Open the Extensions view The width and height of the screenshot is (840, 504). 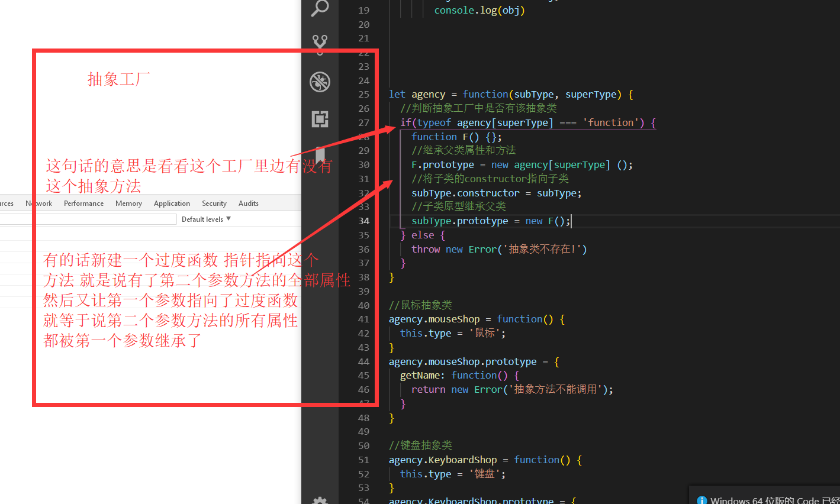tap(320, 119)
